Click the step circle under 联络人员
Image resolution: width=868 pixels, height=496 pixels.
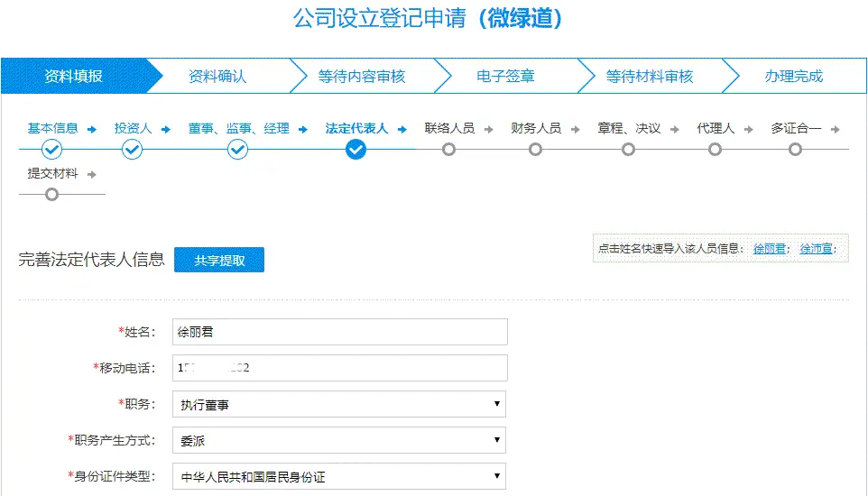449,150
